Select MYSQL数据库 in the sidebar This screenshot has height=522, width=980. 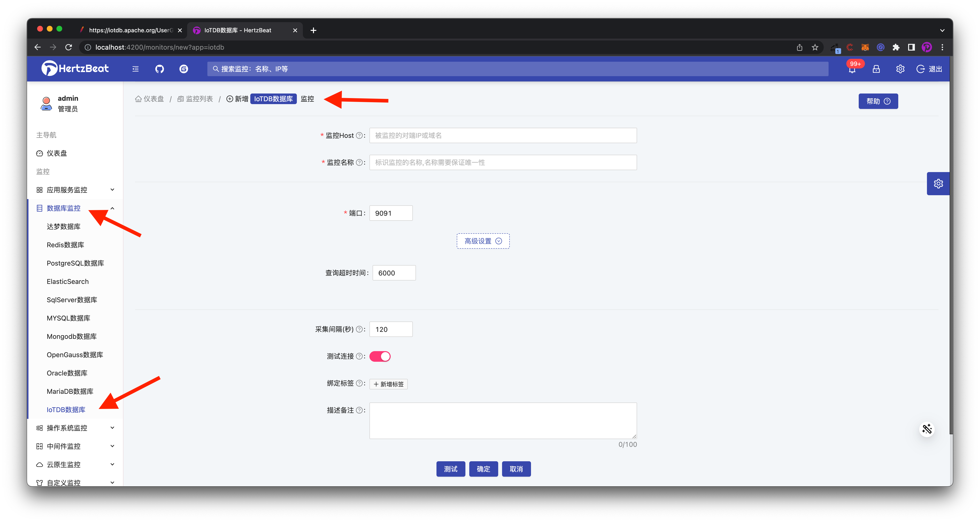68,318
